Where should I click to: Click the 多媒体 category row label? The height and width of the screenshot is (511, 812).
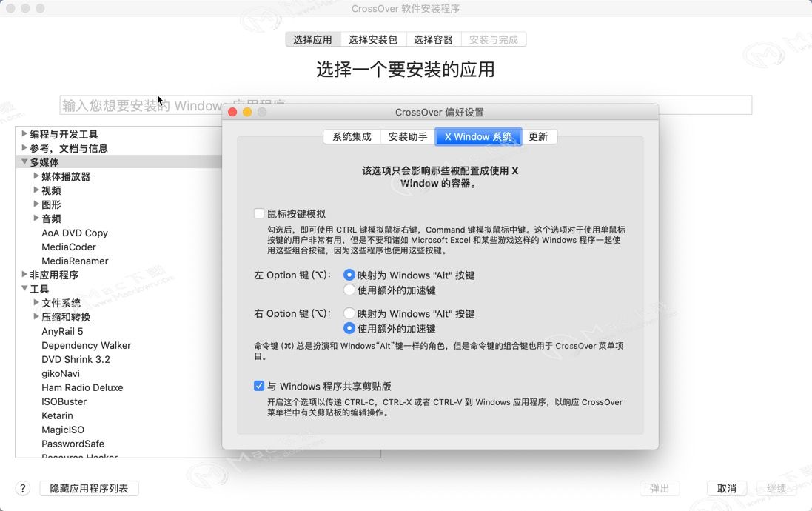pos(44,162)
